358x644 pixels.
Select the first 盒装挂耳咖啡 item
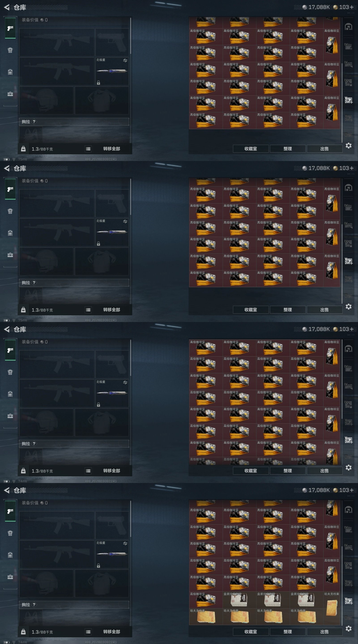pos(239,600)
